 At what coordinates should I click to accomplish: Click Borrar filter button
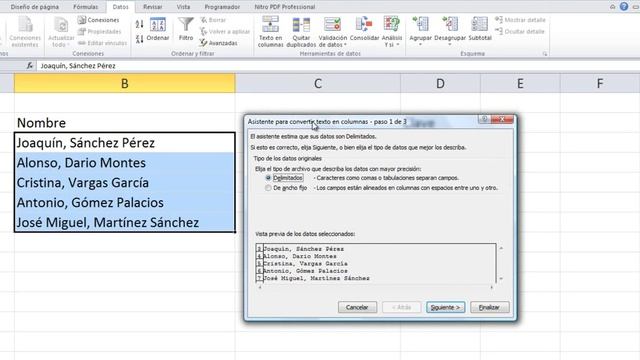point(213,20)
